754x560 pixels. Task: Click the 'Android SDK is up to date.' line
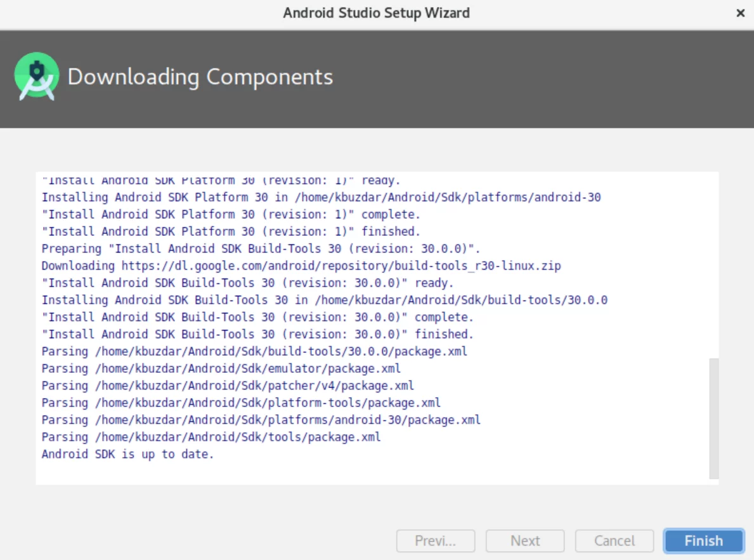click(127, 454)
